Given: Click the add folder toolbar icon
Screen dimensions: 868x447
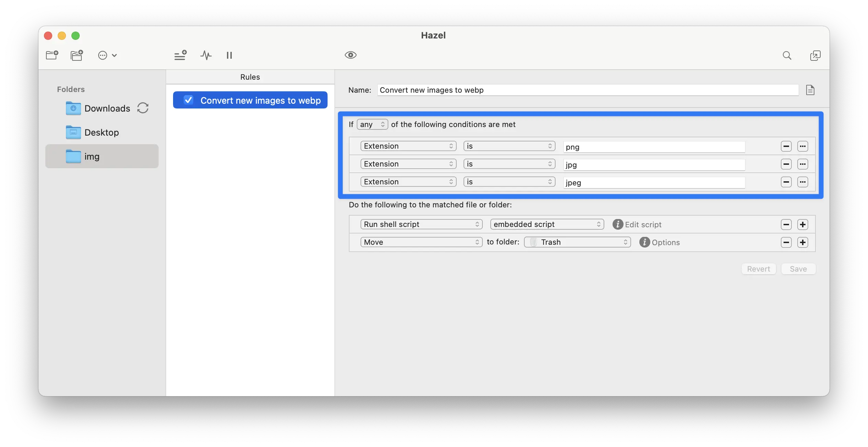Looking at the screenshot, I should pyautogui.click(x=52, y=55).
